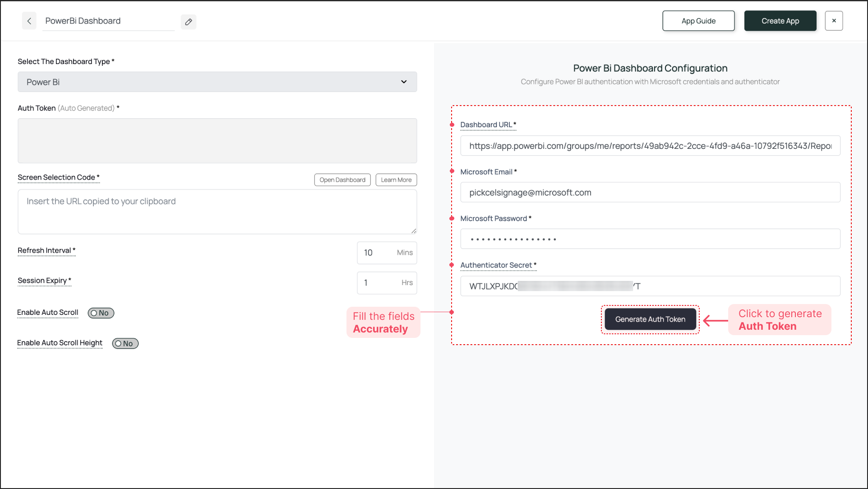Click the back arrow icon

29,21
